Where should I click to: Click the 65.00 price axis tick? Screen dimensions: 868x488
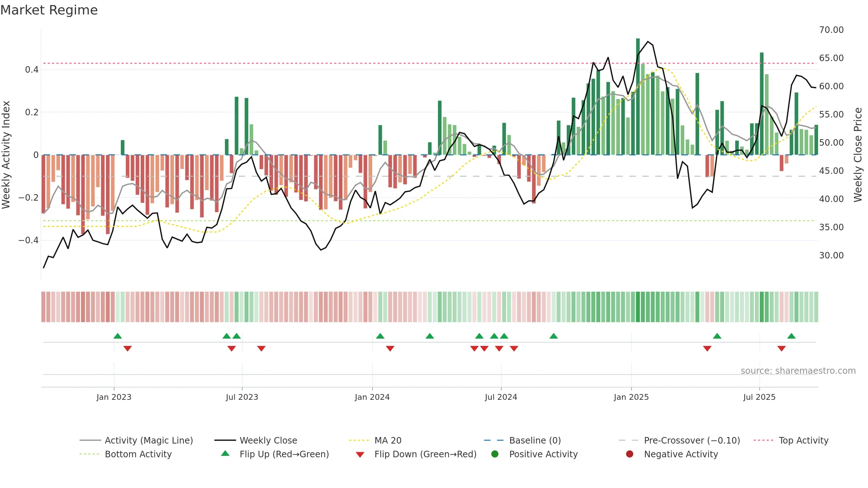(x=831, y=58)
